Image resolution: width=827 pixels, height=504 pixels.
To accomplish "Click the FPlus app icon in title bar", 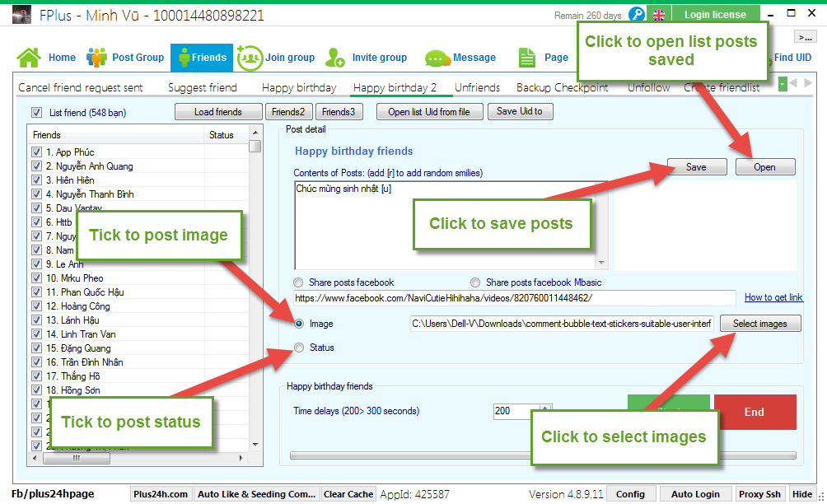I will pyautogui.click(x=21, y=15).
